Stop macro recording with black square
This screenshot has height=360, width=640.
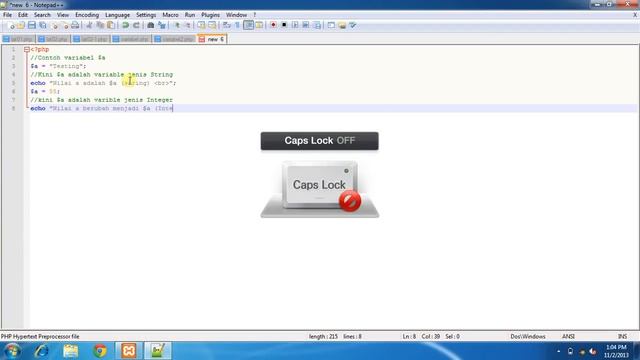coord(284,25)
